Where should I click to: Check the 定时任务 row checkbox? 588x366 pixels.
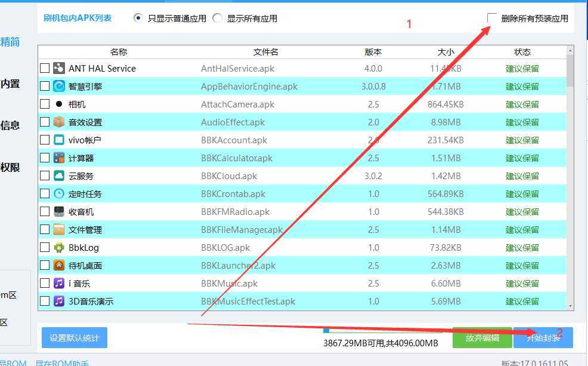click(45, 193)
